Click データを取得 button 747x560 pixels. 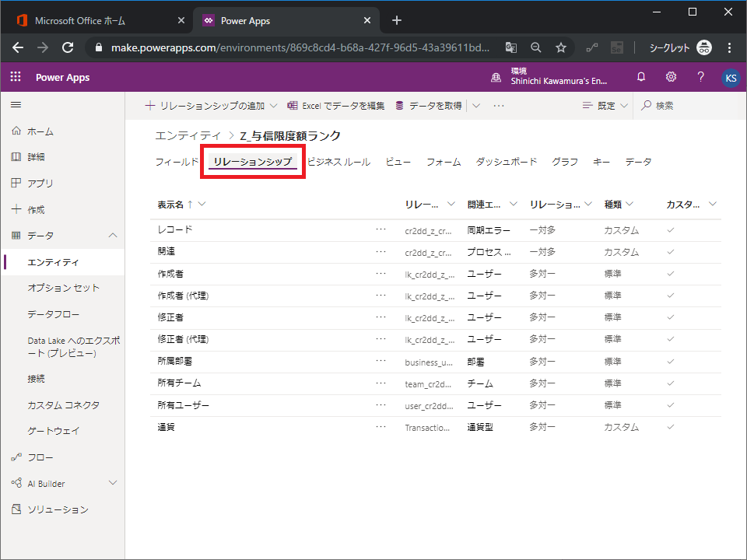tap(429, 106)
